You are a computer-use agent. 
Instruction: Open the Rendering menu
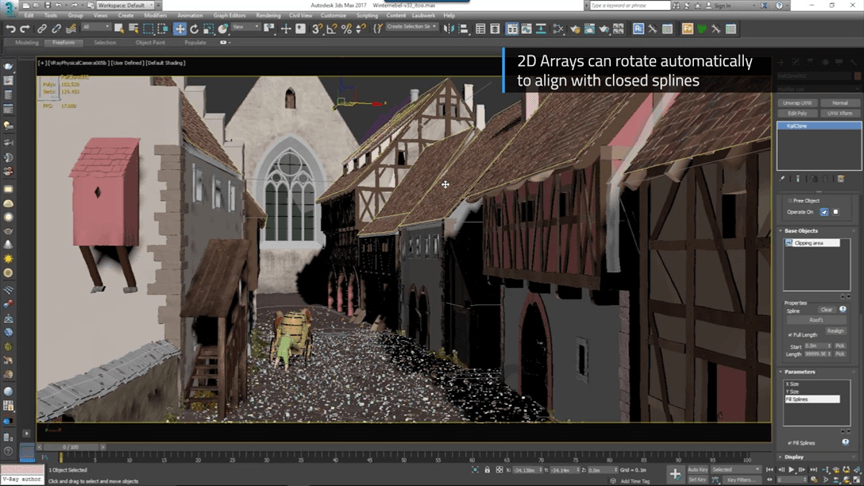coord(268,16)
